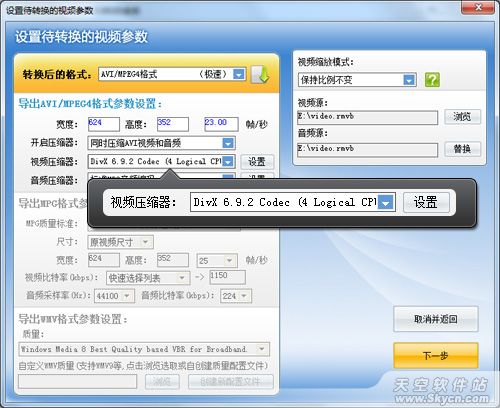
Task: Click the 音频源 path field E:\video.rmvb
Action: click(367, 150)
